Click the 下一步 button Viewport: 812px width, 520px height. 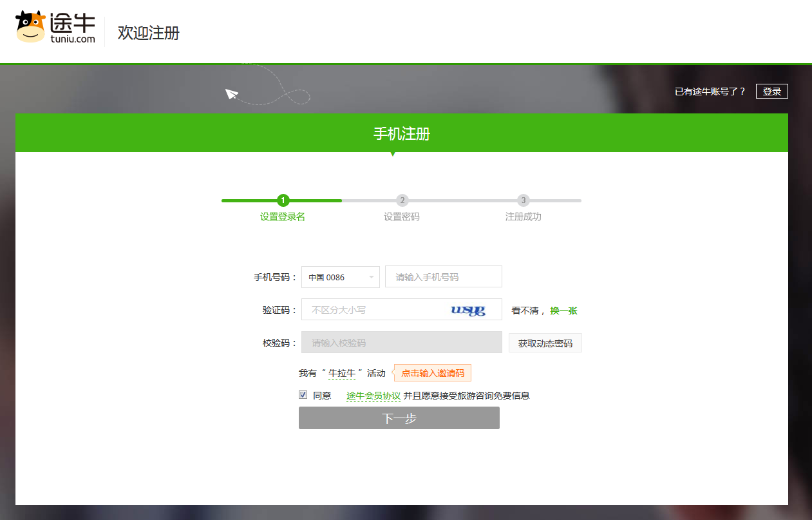point(399,418)
